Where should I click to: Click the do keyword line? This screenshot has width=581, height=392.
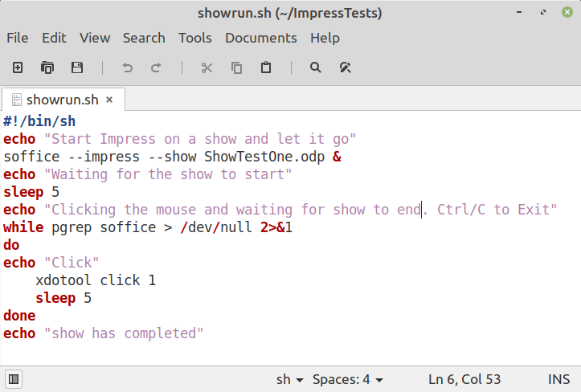pyautogui.click(x=11, y=245)
